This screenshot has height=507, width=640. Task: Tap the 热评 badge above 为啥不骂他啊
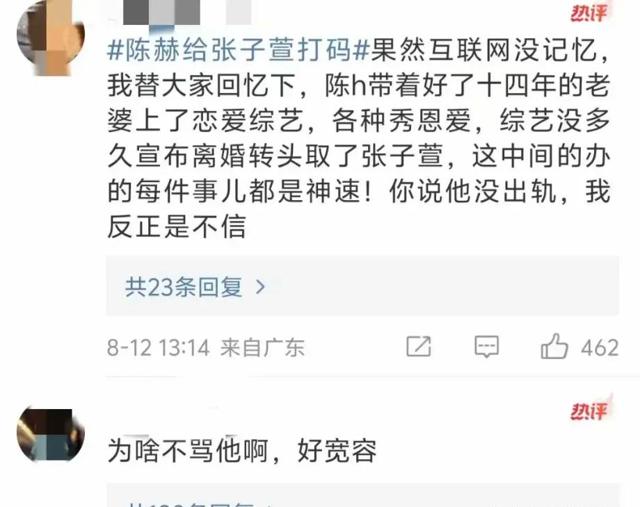(x=589, y=411)
